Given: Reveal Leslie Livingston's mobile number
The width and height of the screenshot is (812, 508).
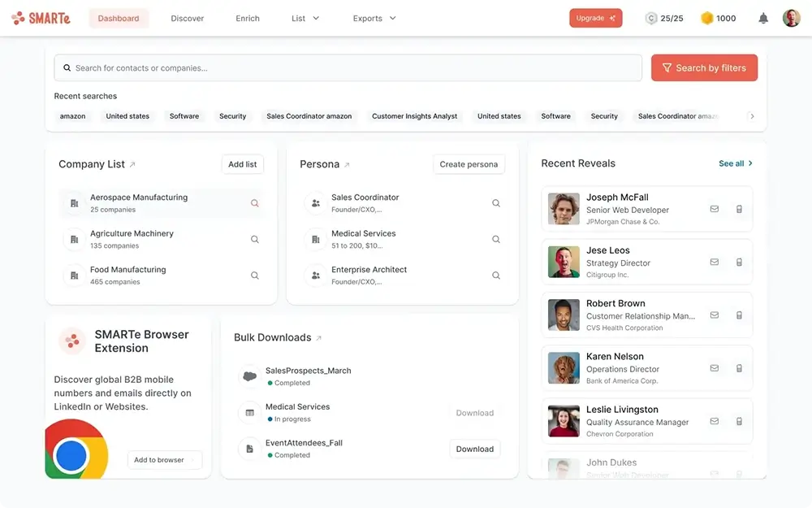Looking at the screenshot, I should [739, 421].
